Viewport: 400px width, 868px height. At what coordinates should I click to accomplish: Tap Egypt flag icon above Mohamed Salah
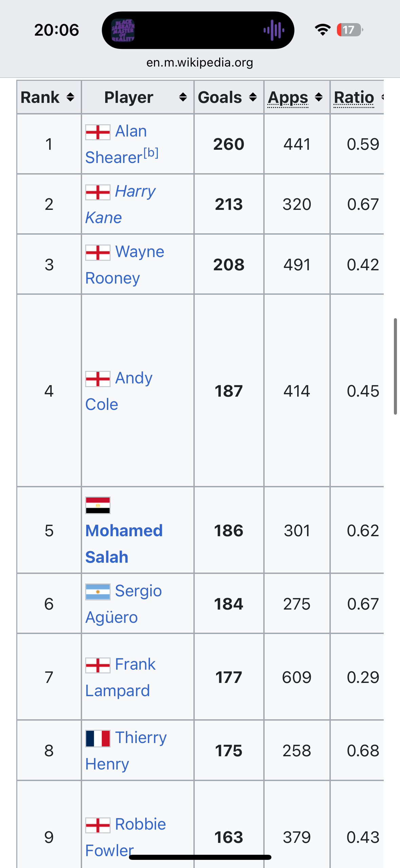98,505
